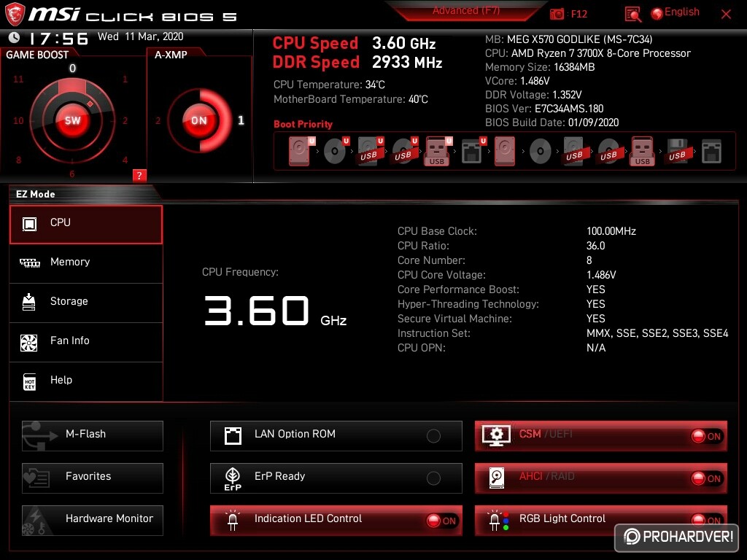
Task: Open the CPU section in EZ Mode
Action: tap(86, 225)
